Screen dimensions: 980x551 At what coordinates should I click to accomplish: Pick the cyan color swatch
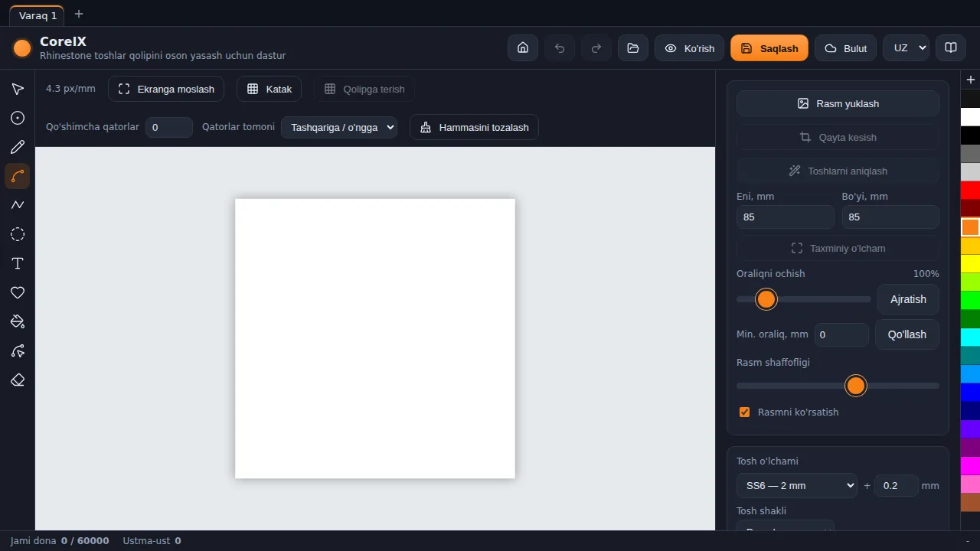click(x=970, y=337)
